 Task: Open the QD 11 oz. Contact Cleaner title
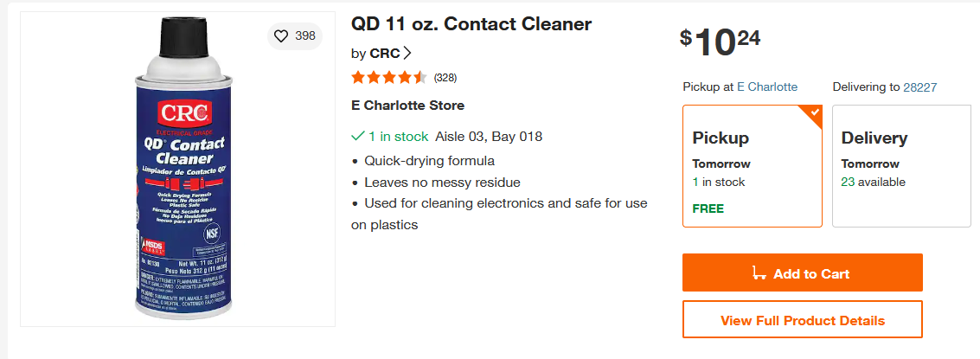(471, 23)
